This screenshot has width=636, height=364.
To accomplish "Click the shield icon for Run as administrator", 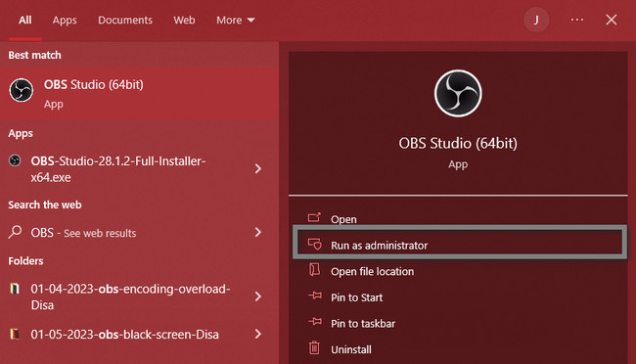I will tap(315, 245).
